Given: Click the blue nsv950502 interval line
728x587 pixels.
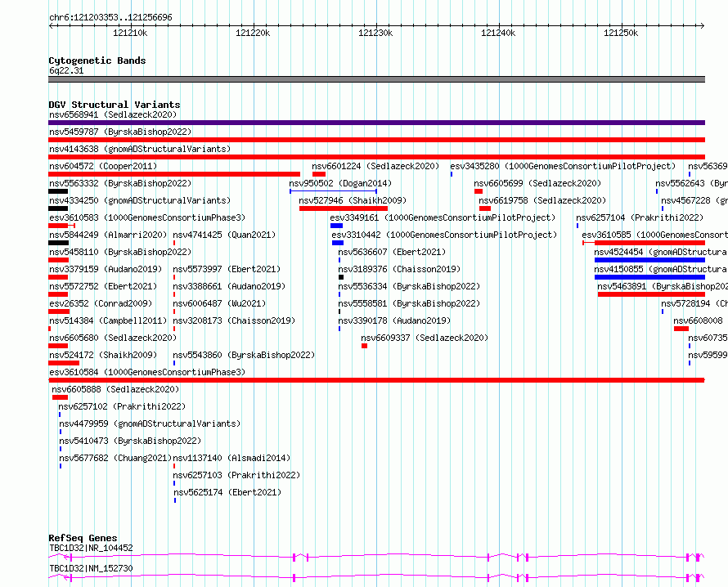Looking at the screenshot, I should 334,191.
